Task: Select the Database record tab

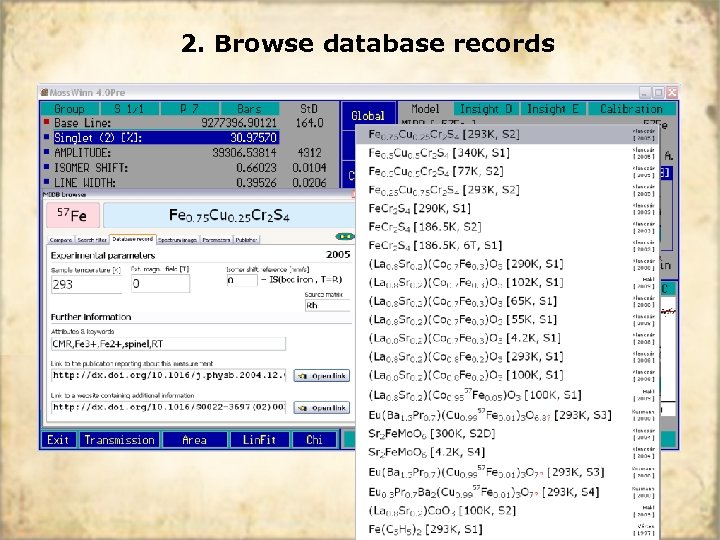Action: point(132,239)
